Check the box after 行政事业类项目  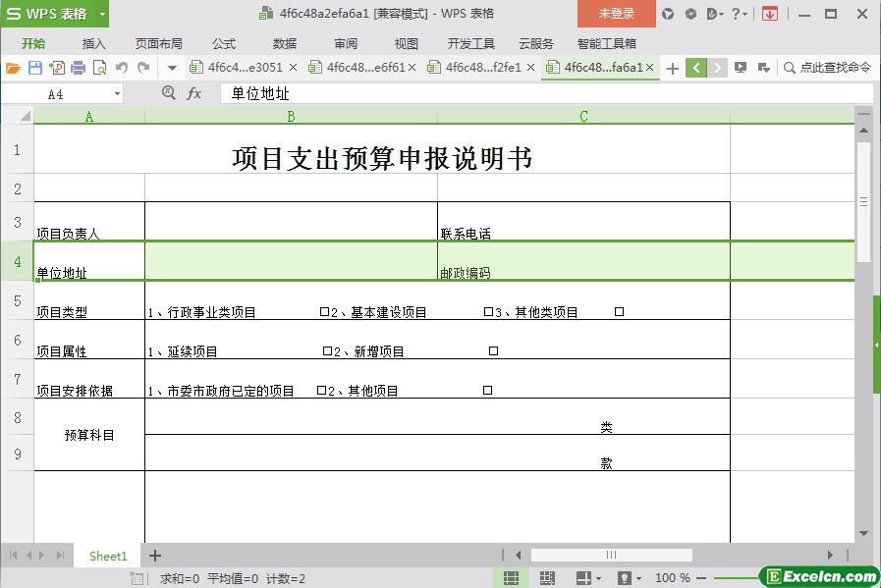(x=324, y=312)
